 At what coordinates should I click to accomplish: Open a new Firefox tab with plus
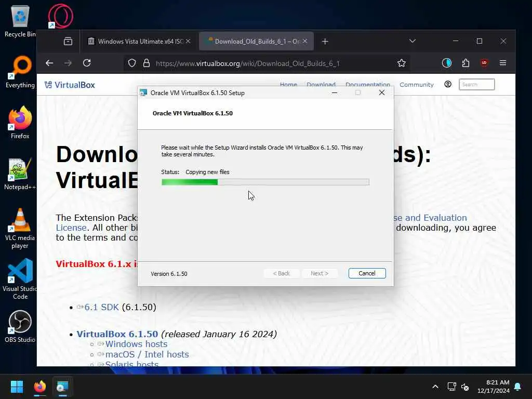[325, 42]
